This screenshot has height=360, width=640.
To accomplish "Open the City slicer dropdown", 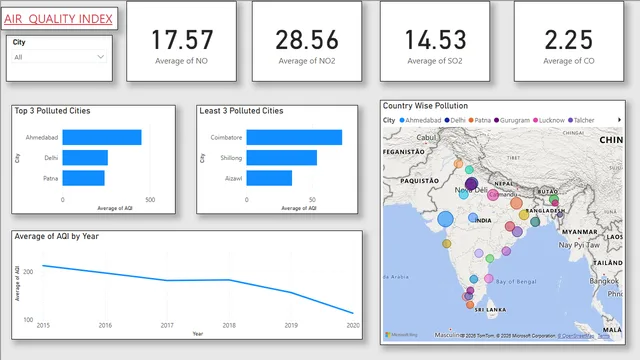I will [59, 57].
